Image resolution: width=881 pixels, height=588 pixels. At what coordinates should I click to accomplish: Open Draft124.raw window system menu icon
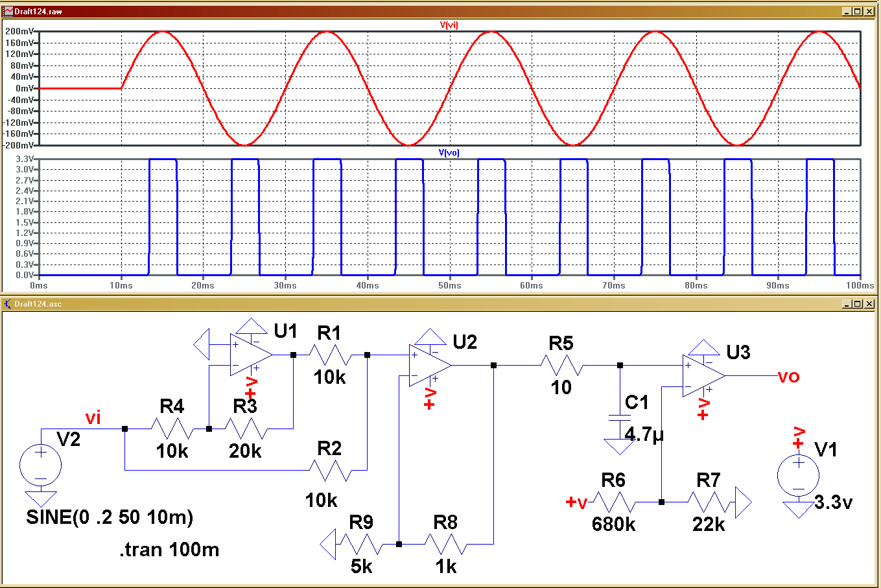click(x=8, y=11)
